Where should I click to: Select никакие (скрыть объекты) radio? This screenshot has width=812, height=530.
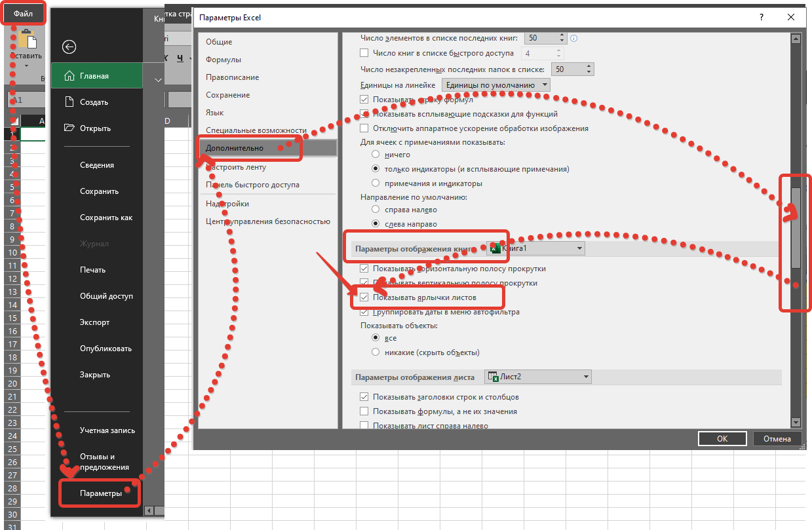coord(376,352)
